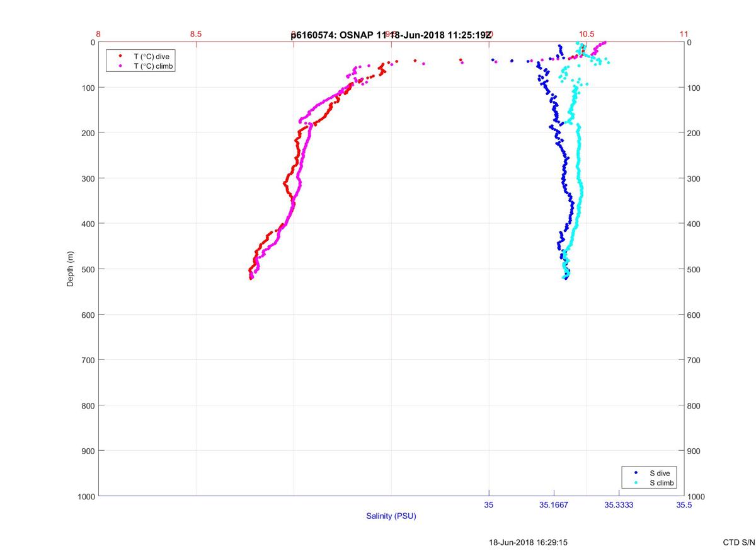Image resolution: width=756 pixels, height=558 pixels.
Task: Click the '800' tick on right depth axis
Action: [x=694, y=405]
